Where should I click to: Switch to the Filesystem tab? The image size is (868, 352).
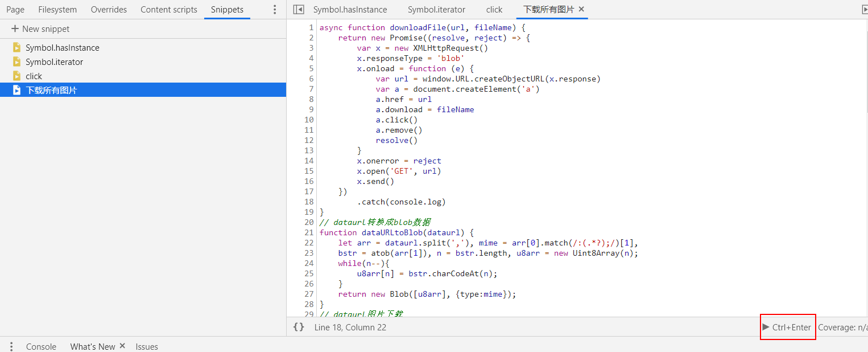pos(57,10)
